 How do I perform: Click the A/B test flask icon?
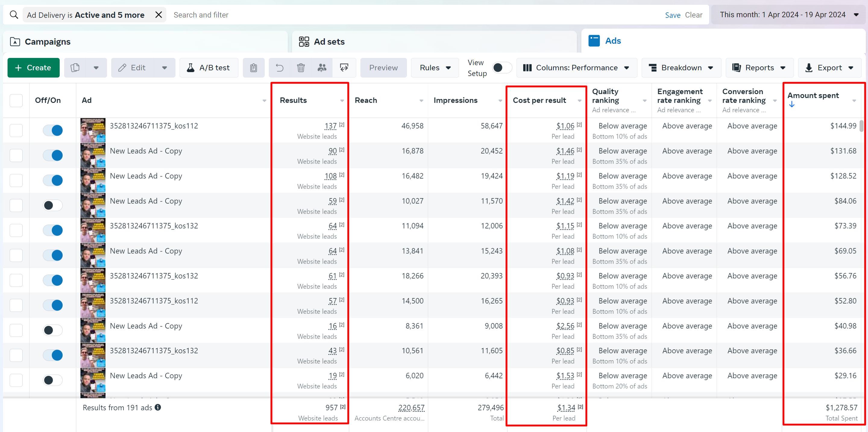(x=191, y=68)
